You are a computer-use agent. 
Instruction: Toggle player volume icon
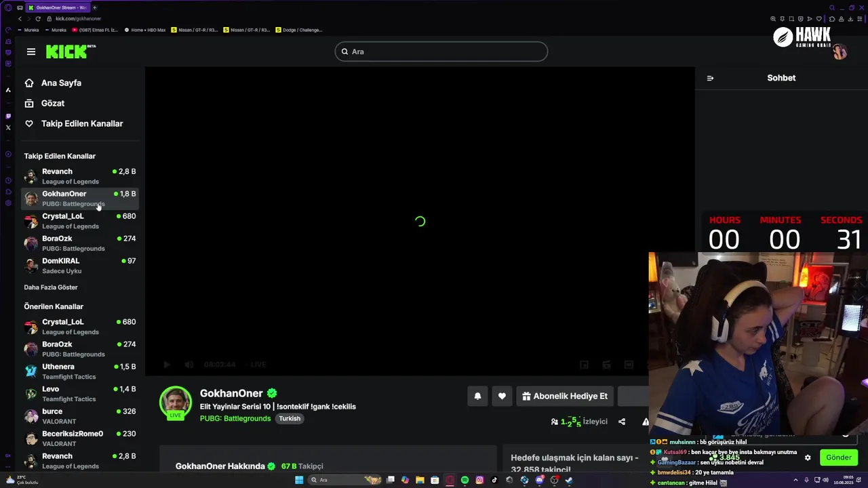(189, 365)
